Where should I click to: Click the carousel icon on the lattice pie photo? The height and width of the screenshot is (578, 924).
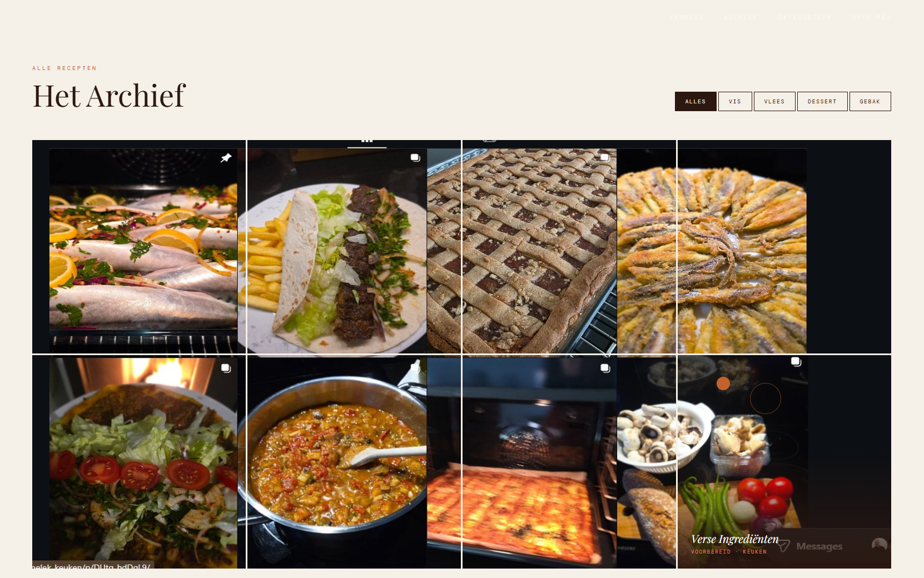(x=605, y=158)
